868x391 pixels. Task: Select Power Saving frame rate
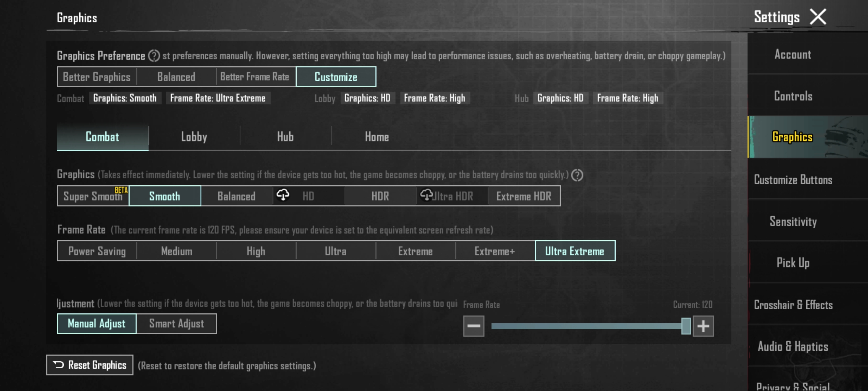click(97, 251)
